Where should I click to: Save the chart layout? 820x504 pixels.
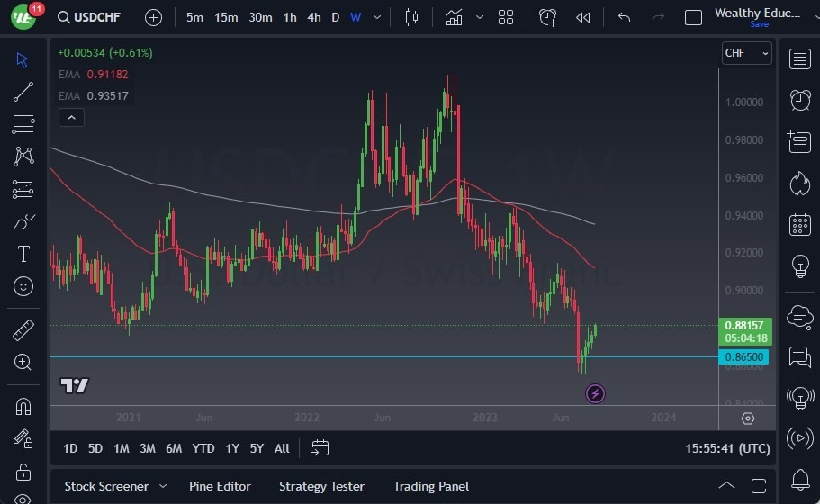point(759,24)
